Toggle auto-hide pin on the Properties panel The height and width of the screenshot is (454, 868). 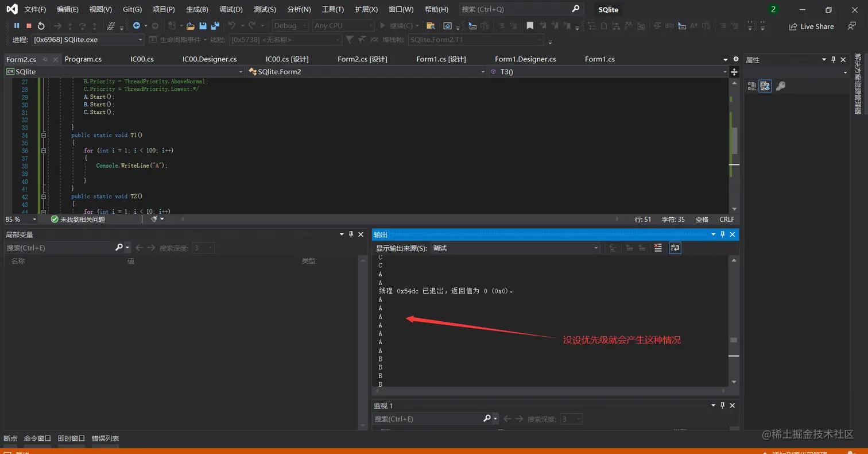click(834, 60)
